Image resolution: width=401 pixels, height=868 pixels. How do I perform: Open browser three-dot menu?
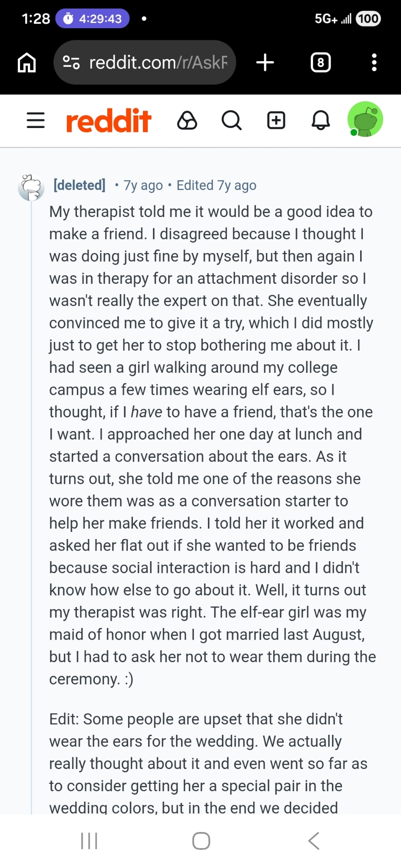pyautogui.click(x=374, y=62)
